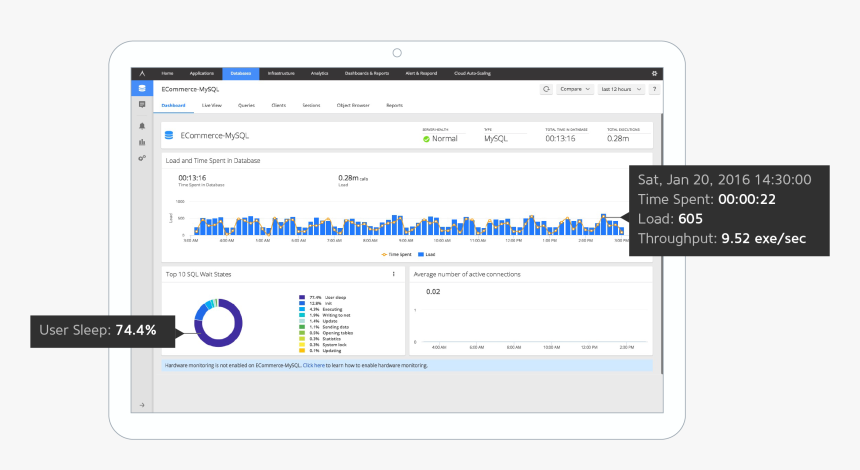Open the chat panel icon in sidebar
The image size is (860, 470).
pyautogui.click(x=142, y=104)
